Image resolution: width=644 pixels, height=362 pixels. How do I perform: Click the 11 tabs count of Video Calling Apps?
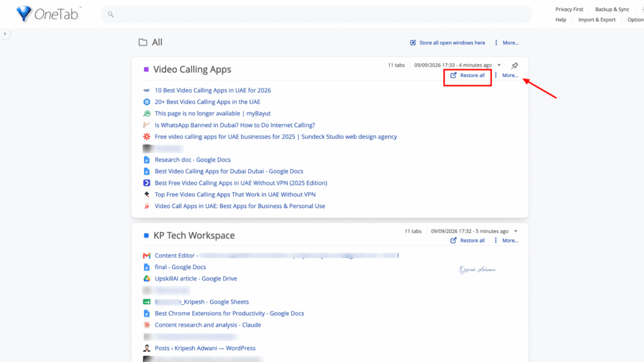click(396, 65)
